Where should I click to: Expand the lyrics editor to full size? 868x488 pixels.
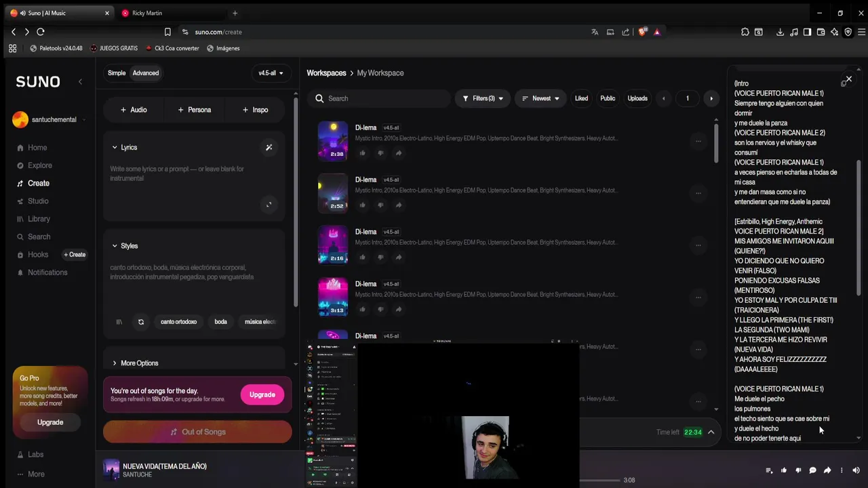(269, 205)
